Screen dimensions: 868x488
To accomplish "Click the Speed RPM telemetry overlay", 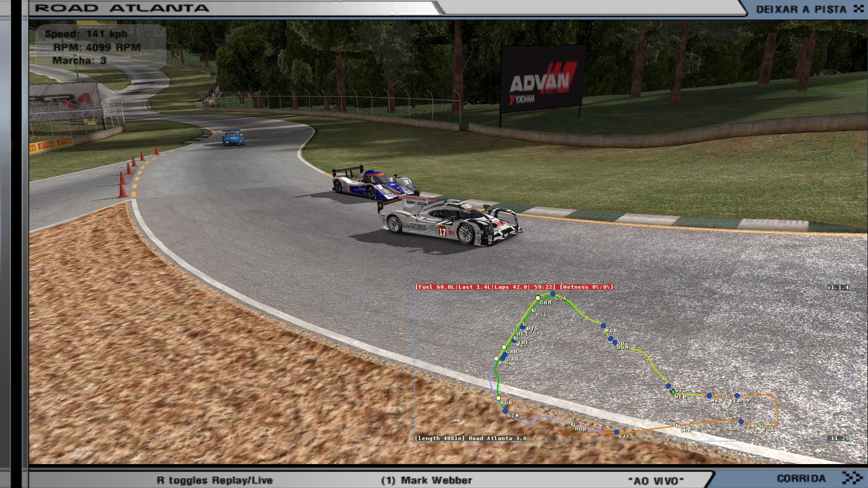I will tap(93, 47).
